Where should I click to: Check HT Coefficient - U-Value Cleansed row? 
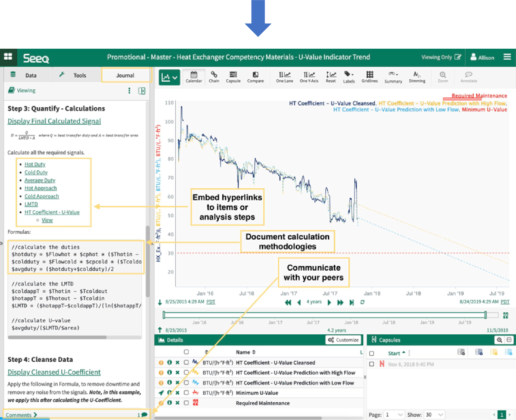click(186, 363)
